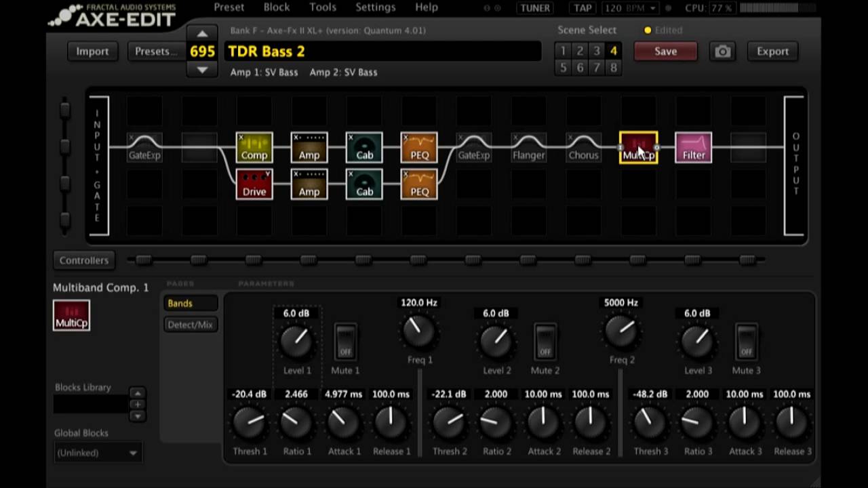
Task: Open the Tuner
Action: tap(536, 8)
